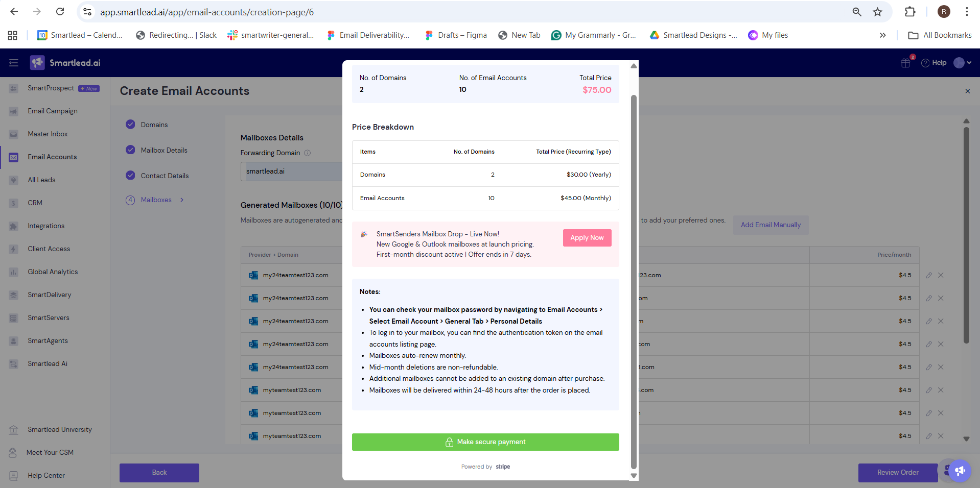Viewport: 980px width, 488px height.
Task: Open the chat assistant floating button
Action: point(959,471)
